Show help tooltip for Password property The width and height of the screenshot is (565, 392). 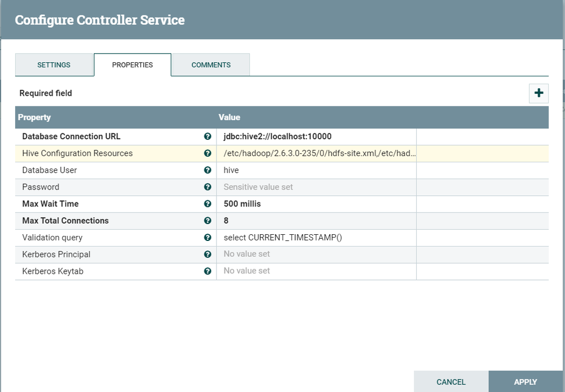click(x=208, y=187)
